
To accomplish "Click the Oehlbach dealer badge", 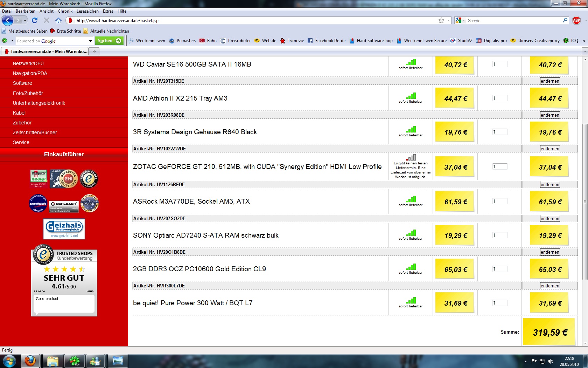I will pyautogui.click(x=64, y=206).
